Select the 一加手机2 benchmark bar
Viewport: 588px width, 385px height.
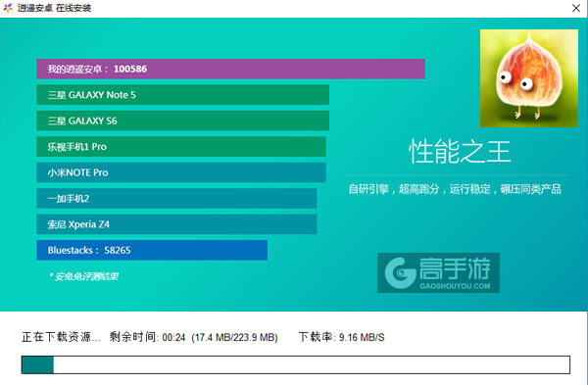tap(176, 198)
